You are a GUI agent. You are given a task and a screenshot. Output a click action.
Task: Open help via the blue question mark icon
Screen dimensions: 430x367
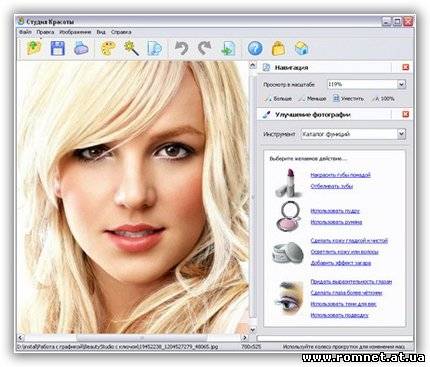coord(255,49)
